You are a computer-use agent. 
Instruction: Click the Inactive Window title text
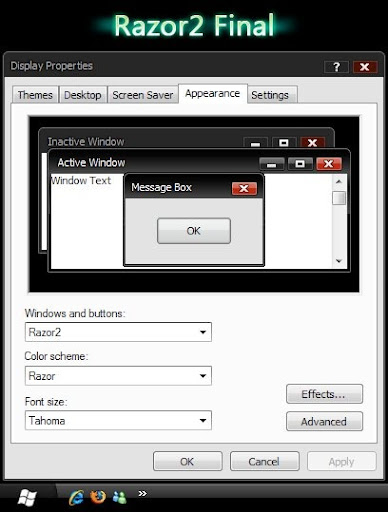pyautogui.click(x=86, y=142)
